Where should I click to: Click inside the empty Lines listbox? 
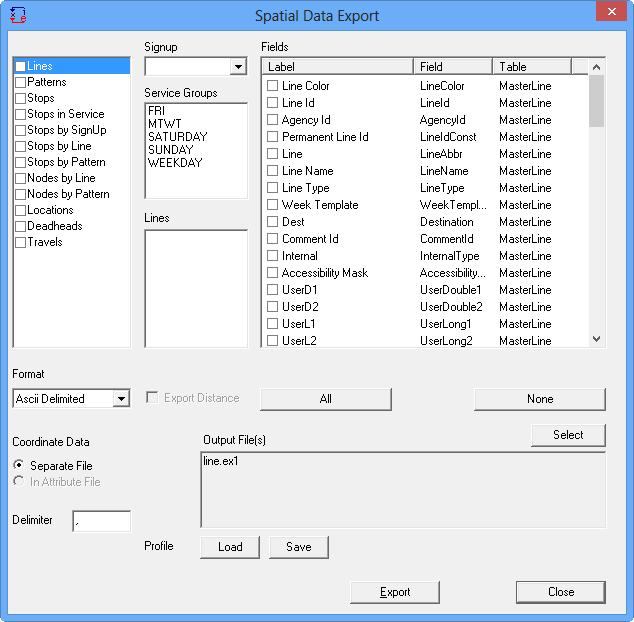tap(196, 289)
